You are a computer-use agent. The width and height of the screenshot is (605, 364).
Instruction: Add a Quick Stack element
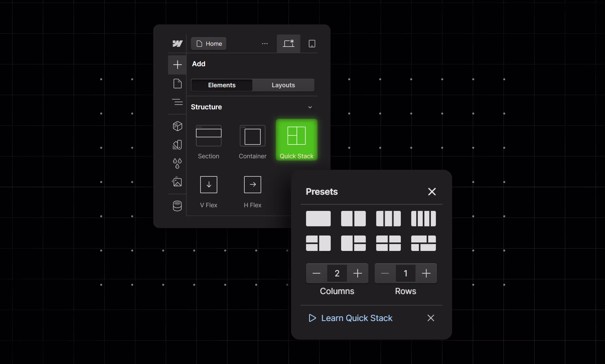point(296,140)
